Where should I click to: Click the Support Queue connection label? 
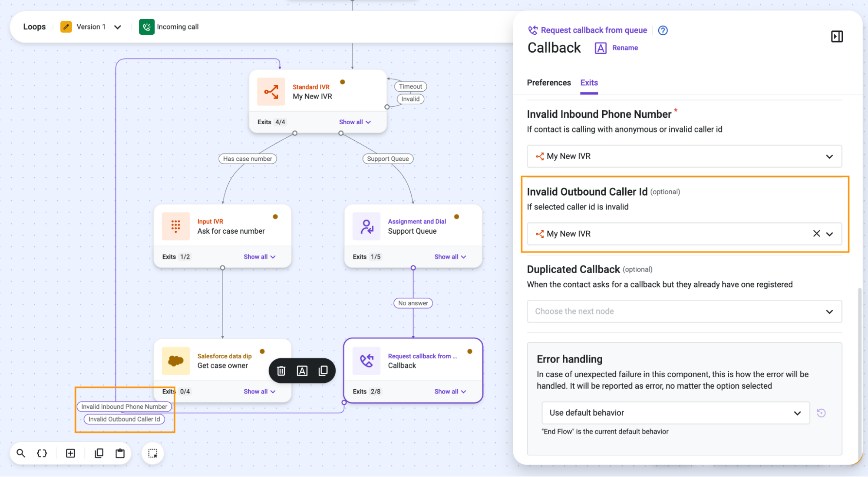(388, 159)
